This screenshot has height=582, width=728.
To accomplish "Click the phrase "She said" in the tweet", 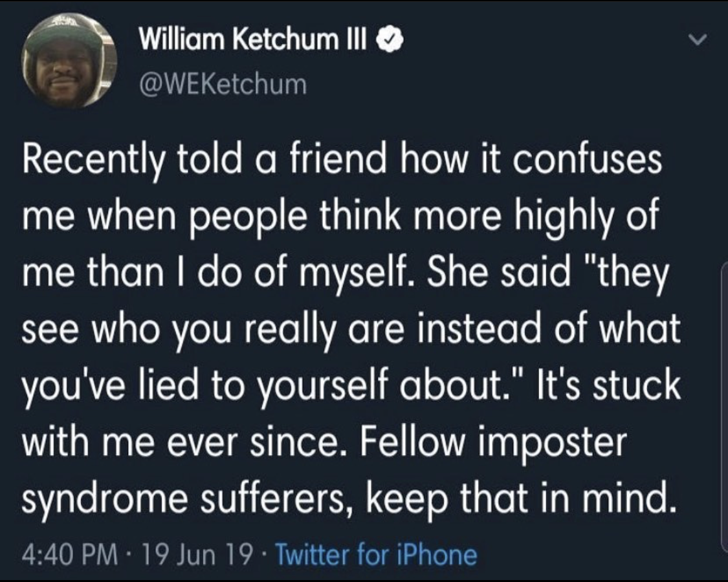I will 489,274.
